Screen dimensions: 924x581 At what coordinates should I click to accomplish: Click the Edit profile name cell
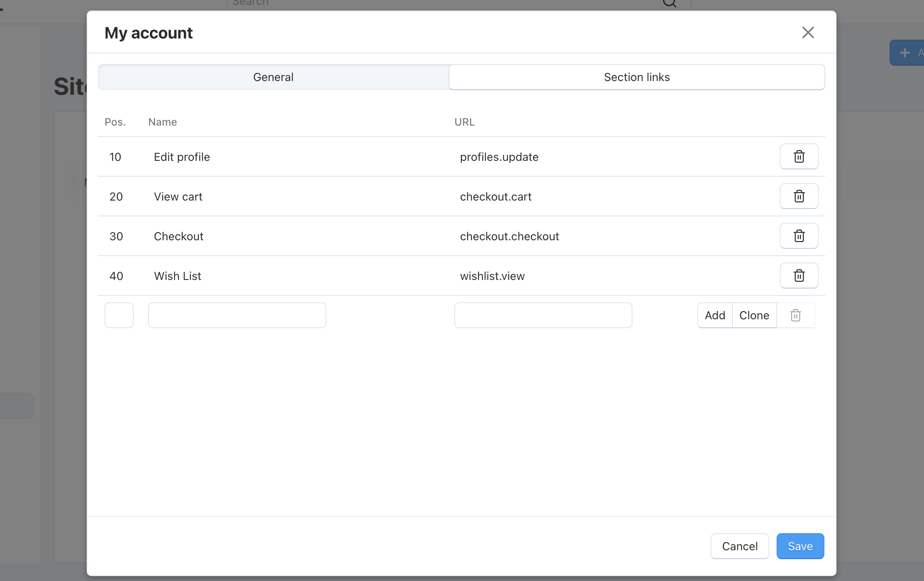[182, 157]
